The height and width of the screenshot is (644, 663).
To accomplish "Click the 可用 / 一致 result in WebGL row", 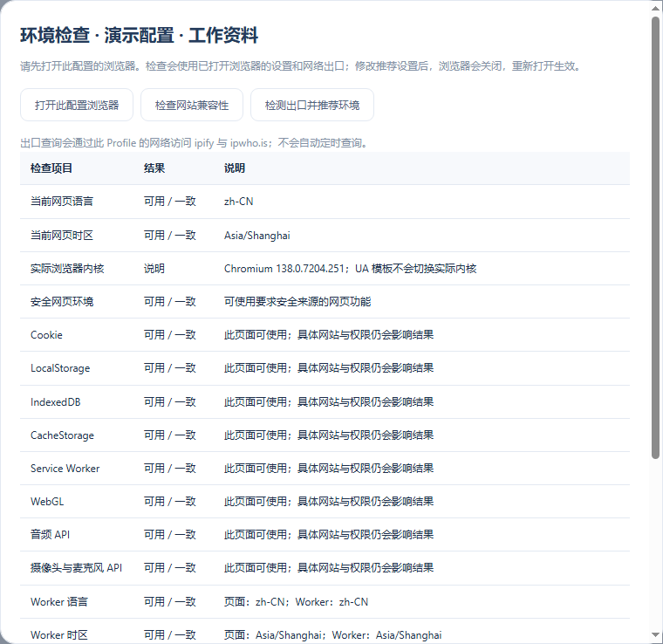I will pyautogui.click(x=170, y=502).
